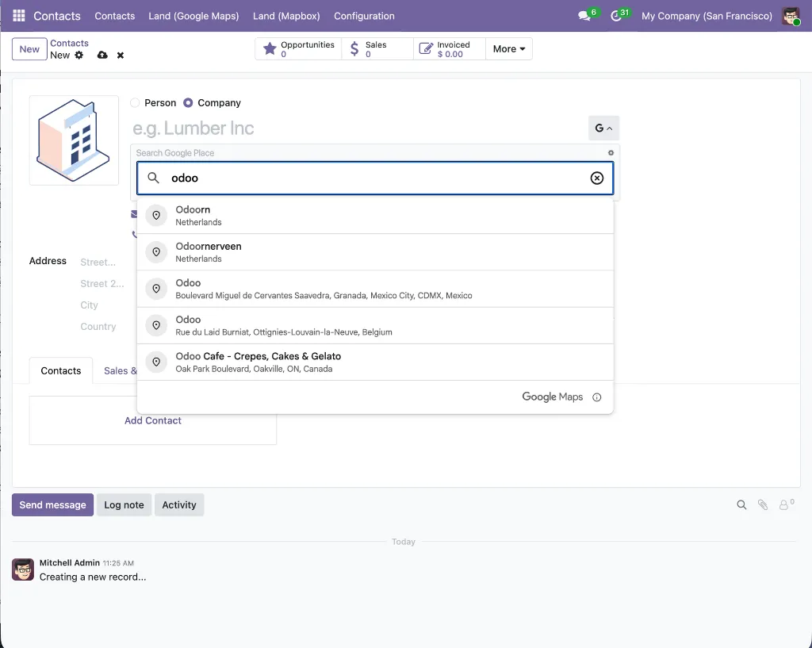The width and height of the screenshot is (812, 648).
Task: Select the Person radio button
Action: (x=135, y=102)
